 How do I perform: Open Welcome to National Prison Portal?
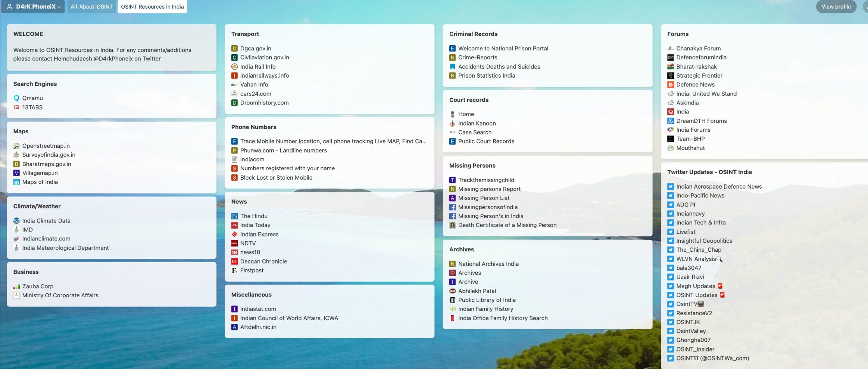point(503,49)
